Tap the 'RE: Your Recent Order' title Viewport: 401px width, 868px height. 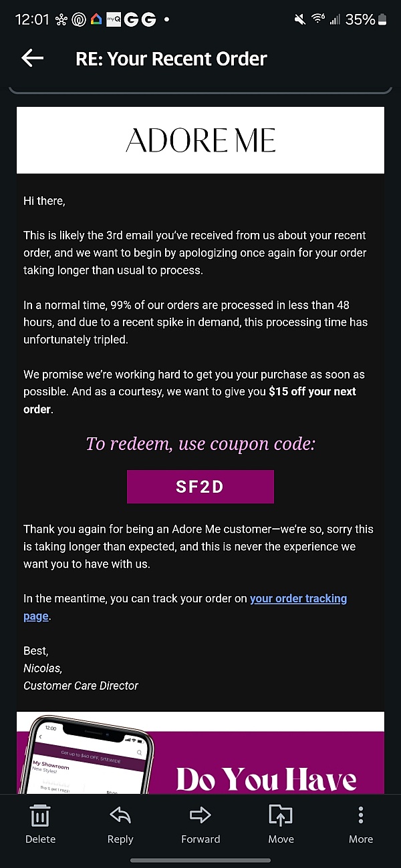[171, 58]
